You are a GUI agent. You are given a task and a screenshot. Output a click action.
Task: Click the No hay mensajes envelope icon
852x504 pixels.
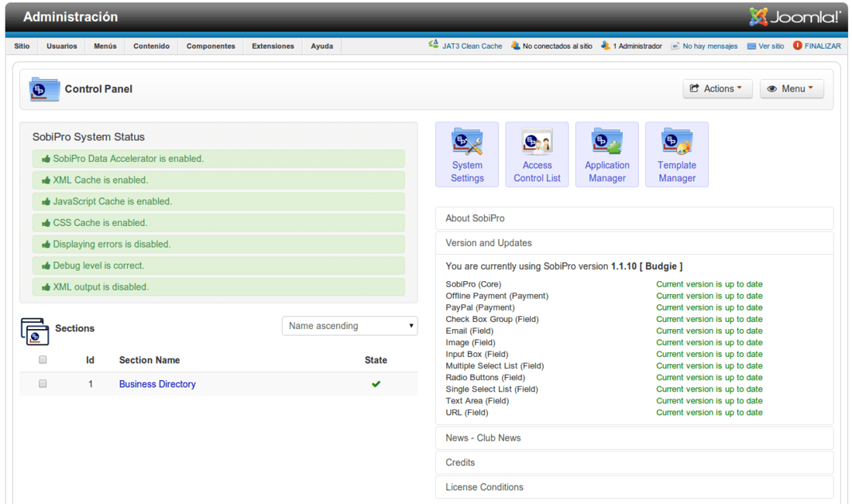[675, 46]
